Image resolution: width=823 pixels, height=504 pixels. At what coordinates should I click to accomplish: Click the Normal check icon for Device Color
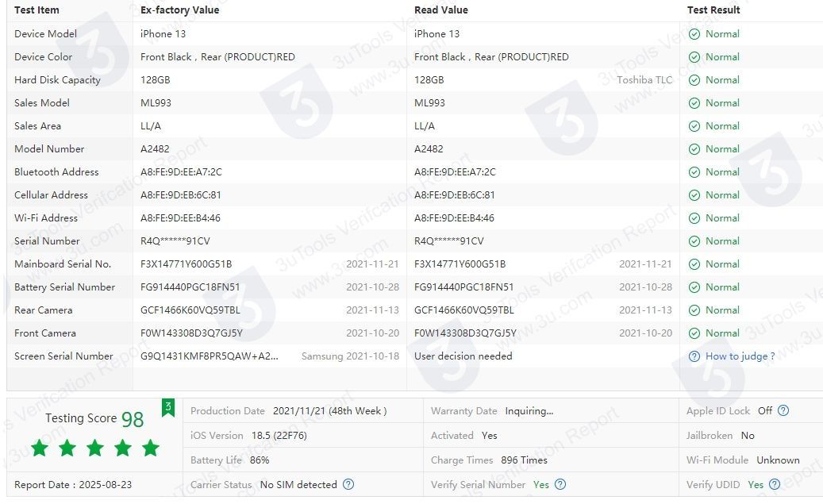pos(694,57)
